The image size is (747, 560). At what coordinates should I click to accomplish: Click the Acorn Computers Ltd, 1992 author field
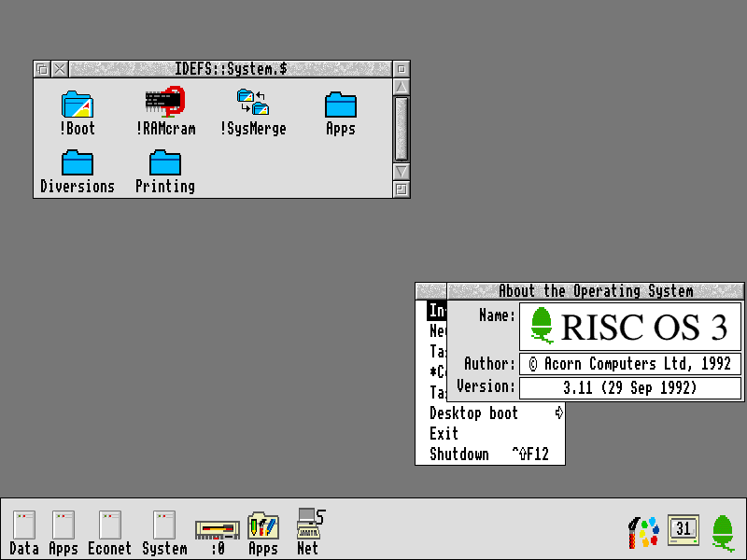(629, 364)
